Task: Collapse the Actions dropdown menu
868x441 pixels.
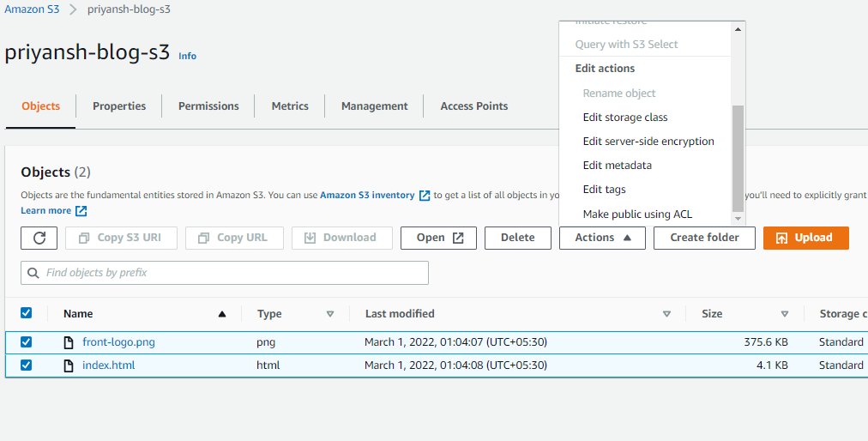Action: point(601,238)
